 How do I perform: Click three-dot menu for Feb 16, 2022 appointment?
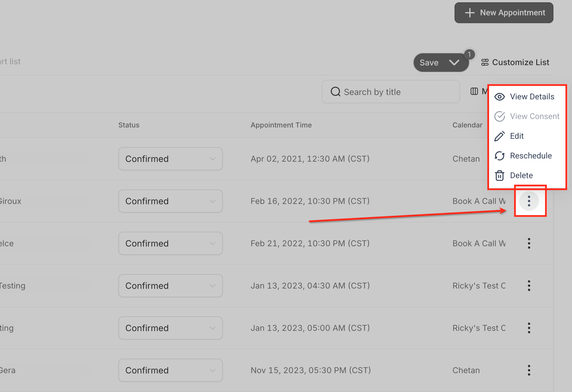pyautogui.click(x=529, y=201)
